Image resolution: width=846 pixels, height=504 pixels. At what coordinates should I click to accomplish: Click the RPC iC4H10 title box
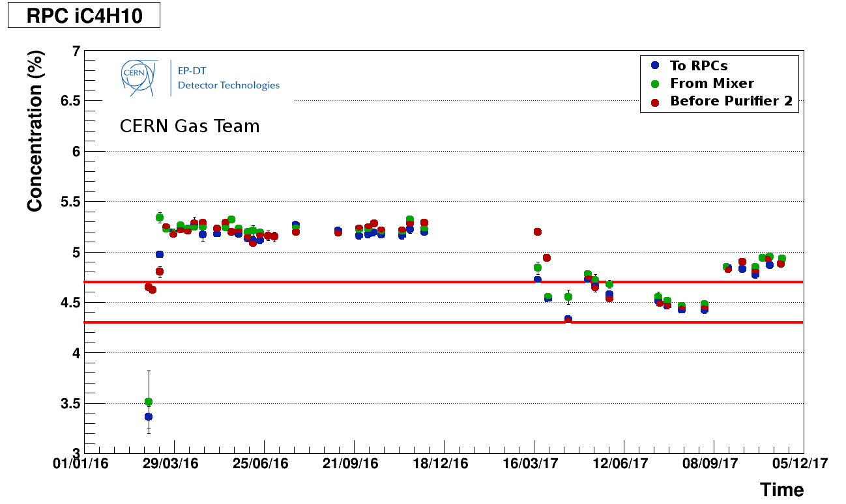83,16
